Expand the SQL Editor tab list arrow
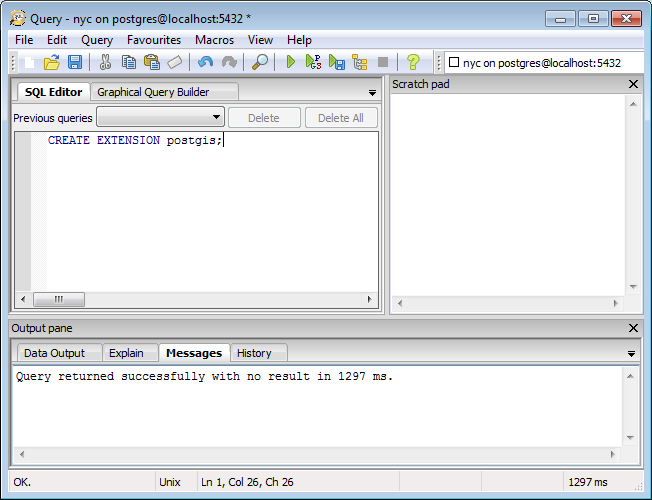 pos(372,93)
